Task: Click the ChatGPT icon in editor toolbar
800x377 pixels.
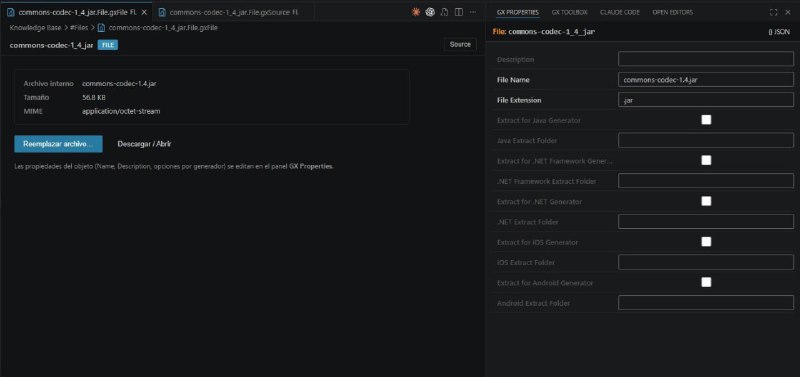Action: pyautogui.click(x=430, y=12)
